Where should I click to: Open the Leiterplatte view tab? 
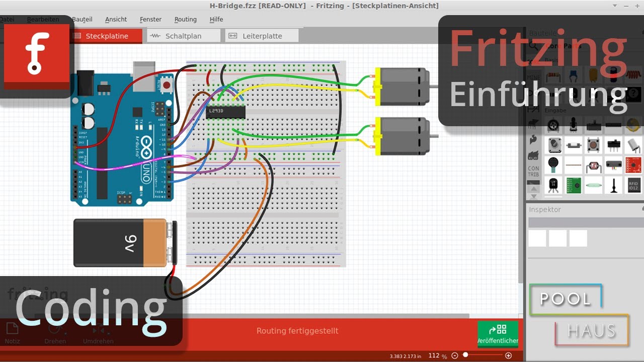point(262,36)
